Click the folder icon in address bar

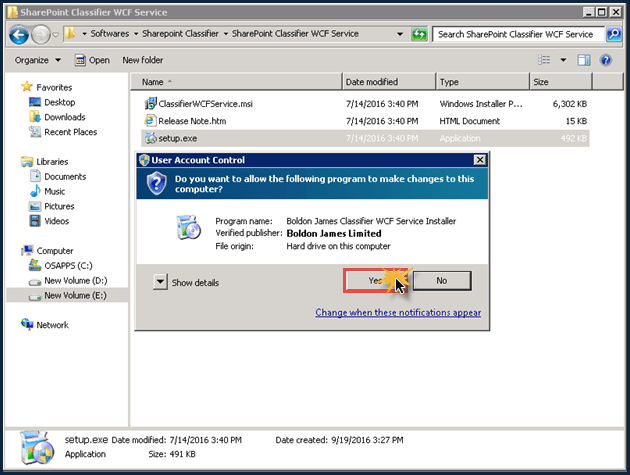point(70,33)
